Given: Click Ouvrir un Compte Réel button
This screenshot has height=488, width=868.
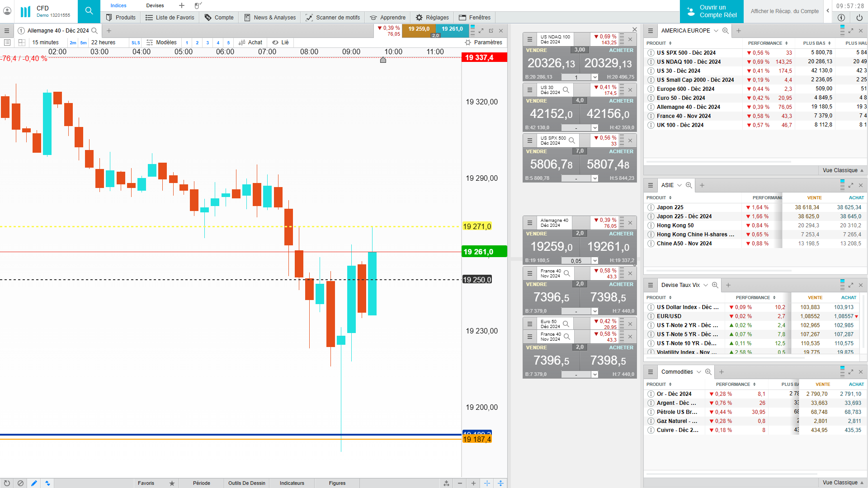Looking at the screenshot, I should 712,11.
